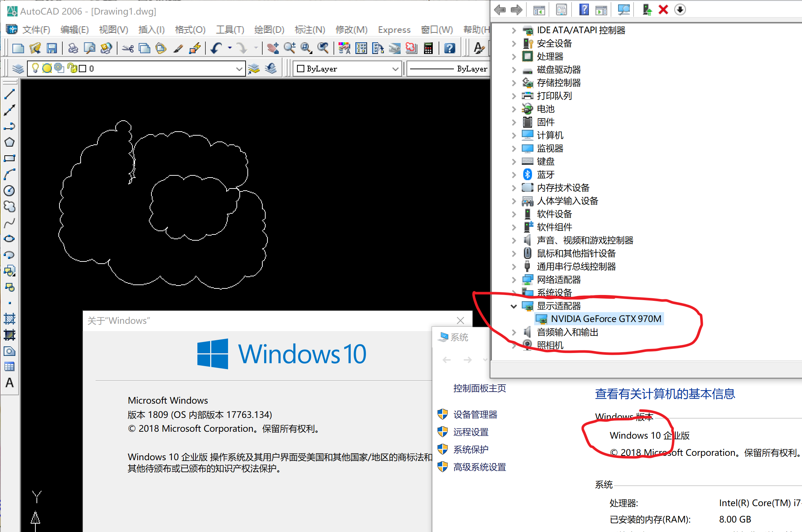Expand the 磁盘驱动器 node
The height and width of the screenshot is (532, 802).
pyautogui.click(x=514, y=70)
